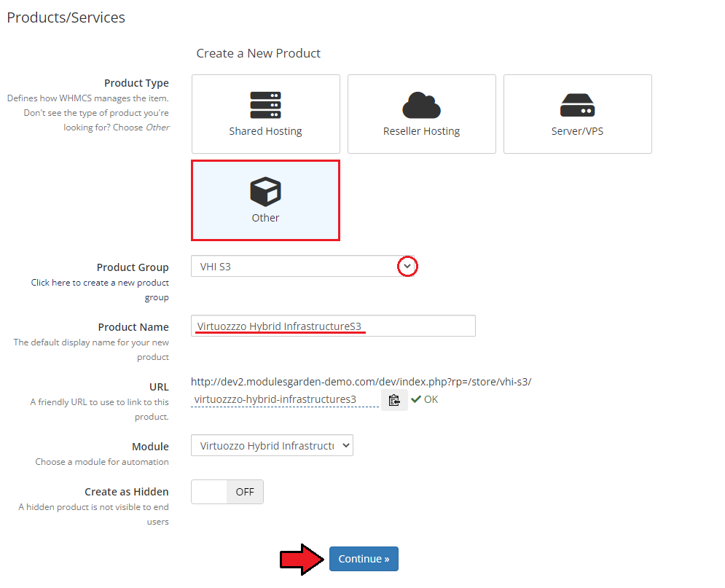
Task: Click link to create a new product group
Action: [100, 290]
